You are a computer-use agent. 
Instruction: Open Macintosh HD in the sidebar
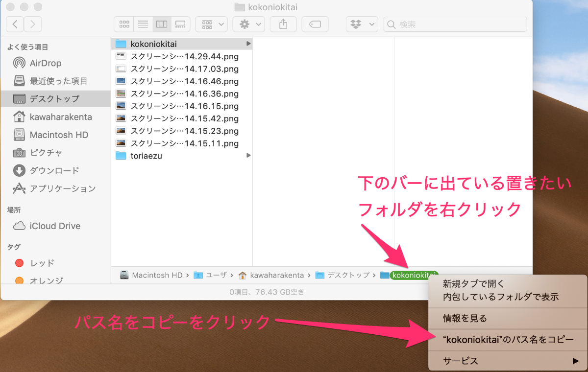[55, 135]
